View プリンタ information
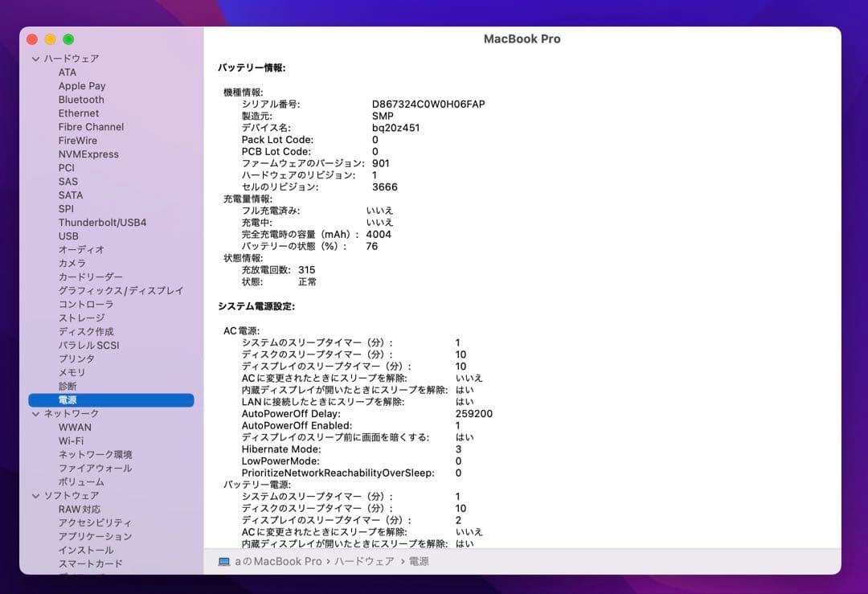 [x=76, y=358]
